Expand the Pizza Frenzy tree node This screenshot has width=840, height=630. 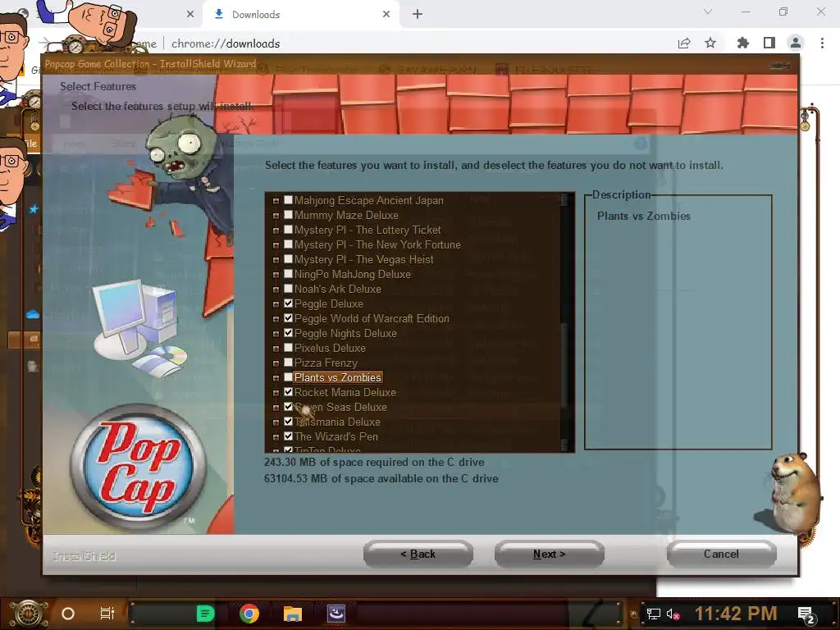pos(276,363)
